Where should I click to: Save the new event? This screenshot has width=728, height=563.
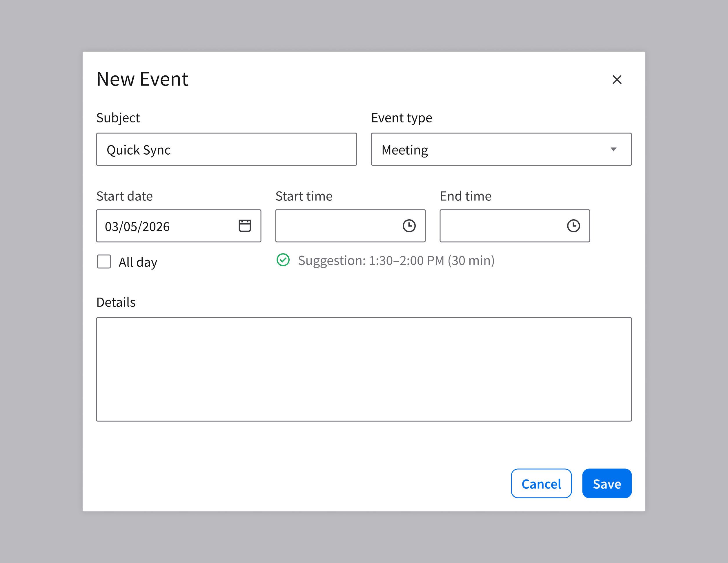[607, 483]
